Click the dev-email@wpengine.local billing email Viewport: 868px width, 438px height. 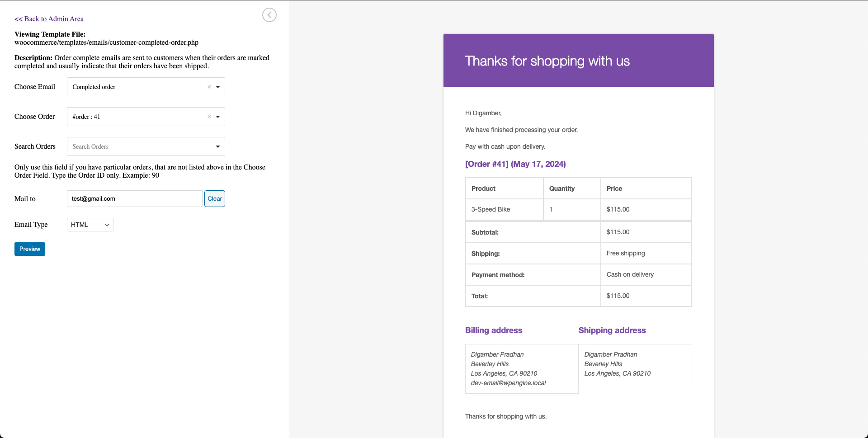click(x=508, y=383)
